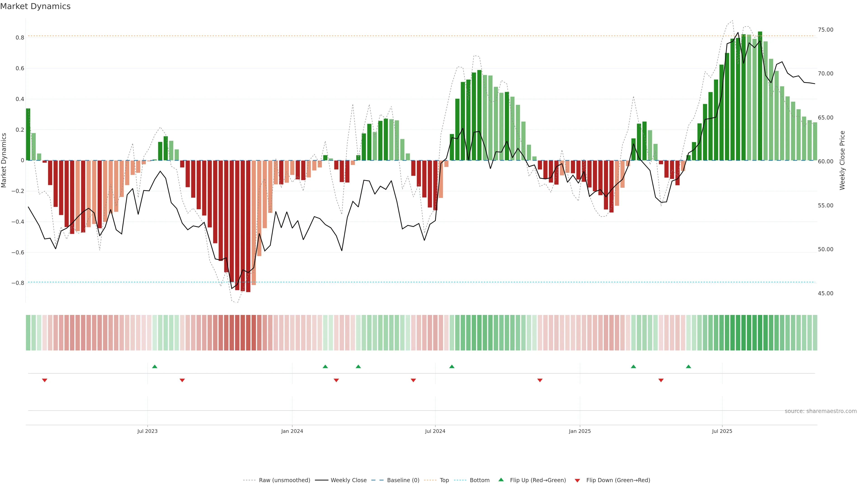The height and width of the screenshot is (488, 868).
Task: Click the rightmost red flip-down triangle marker
Action: coord(661,380)
